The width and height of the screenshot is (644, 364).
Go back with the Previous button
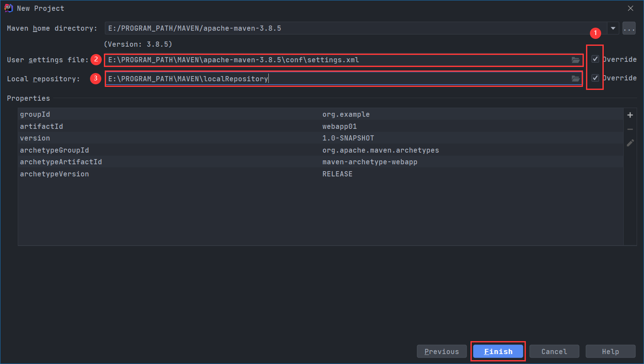point(442,351)
